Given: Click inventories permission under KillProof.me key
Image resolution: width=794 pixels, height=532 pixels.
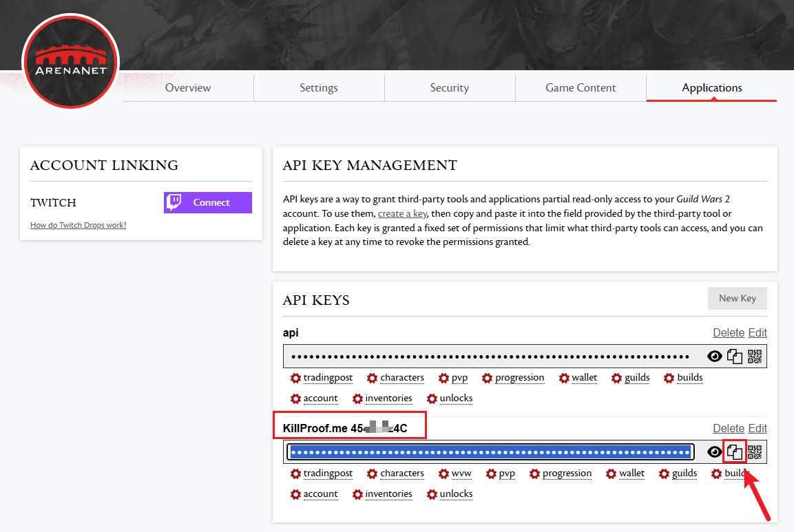Looking at the screenshot, I should (x=382, y=494).
